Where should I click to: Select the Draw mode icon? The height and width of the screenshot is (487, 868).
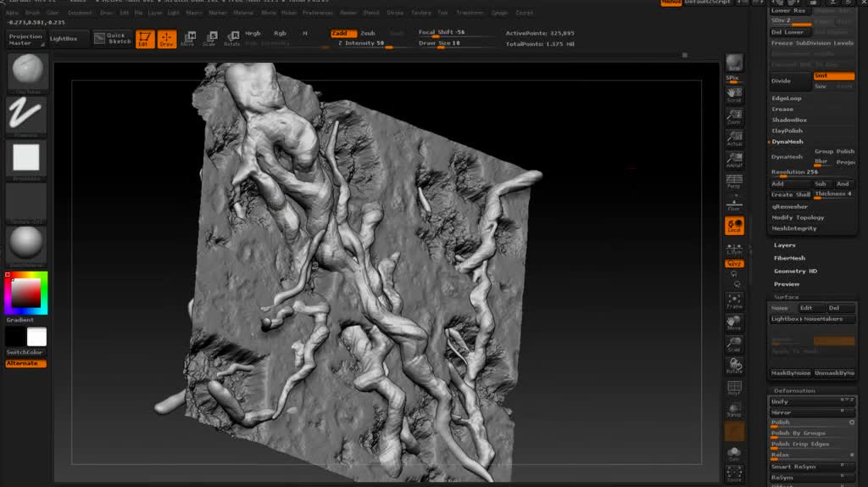coord(167,38)
